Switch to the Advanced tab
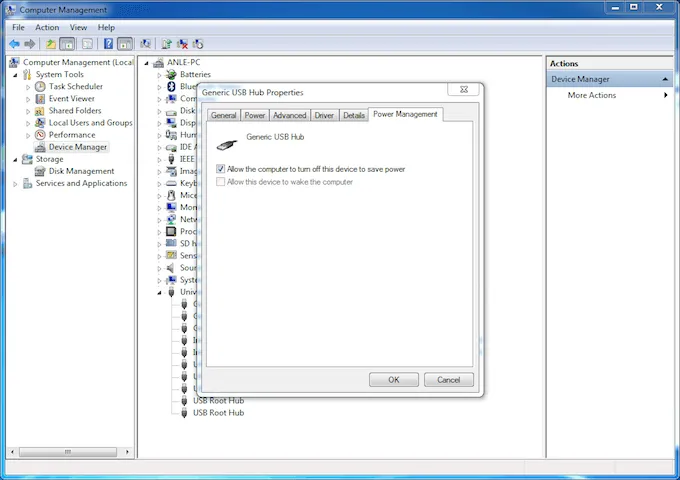This screenshot has width=680, height=480. point(289,116)
